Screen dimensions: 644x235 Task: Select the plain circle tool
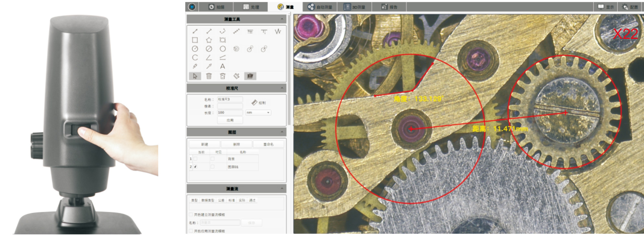223,49
